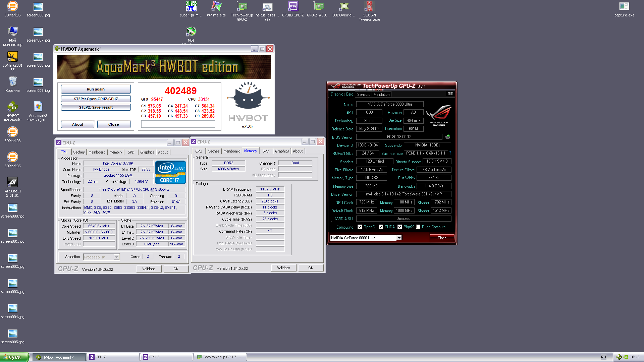Open 3DMark05 desktop shortcut

(x=12, y=160)
